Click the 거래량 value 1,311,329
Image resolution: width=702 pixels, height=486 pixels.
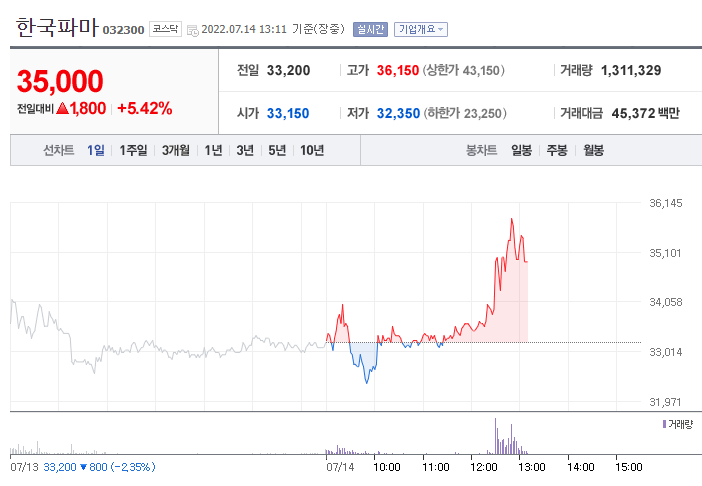[631, 70]
